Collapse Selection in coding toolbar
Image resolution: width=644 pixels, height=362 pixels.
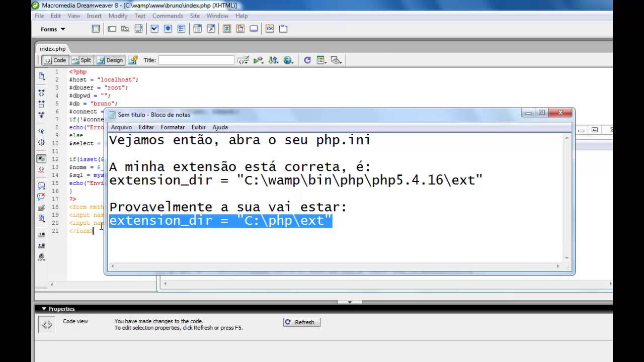(x=41, y=104)
